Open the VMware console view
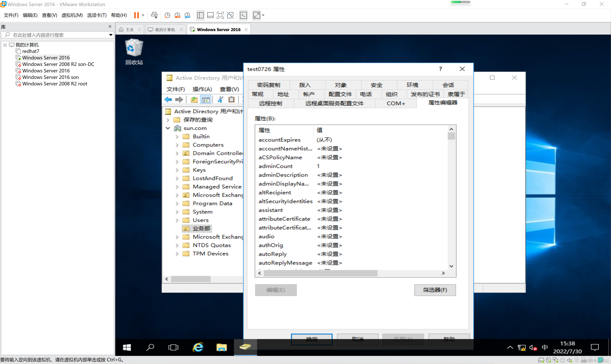611x364 pixels. pyautogui.click(x=243, y=15)
